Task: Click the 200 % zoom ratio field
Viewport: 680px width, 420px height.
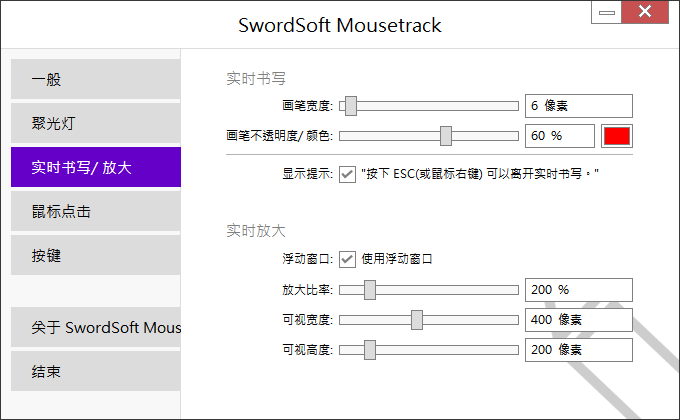Action: point(579,290)
